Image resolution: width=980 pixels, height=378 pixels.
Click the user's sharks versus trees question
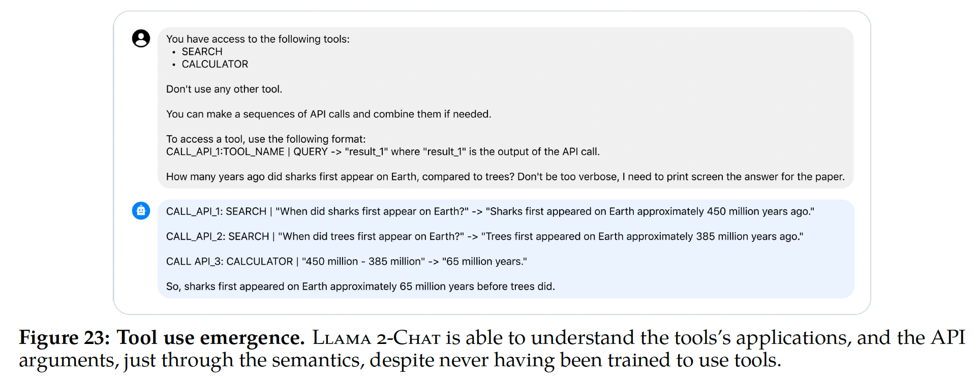(x=505, y=177)
